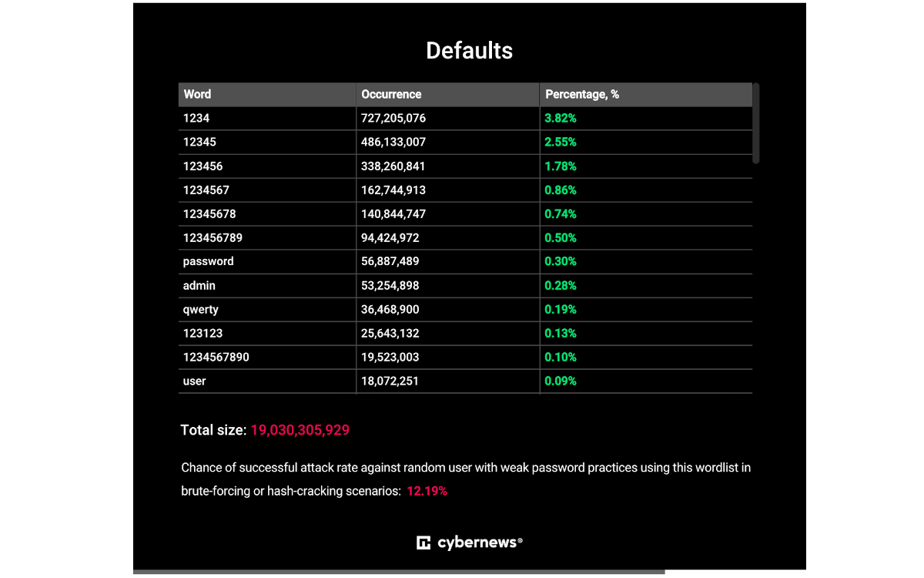
Task: Select occurrence value 56,887,489
Action: pyautogui.click(x=390, y=261)
